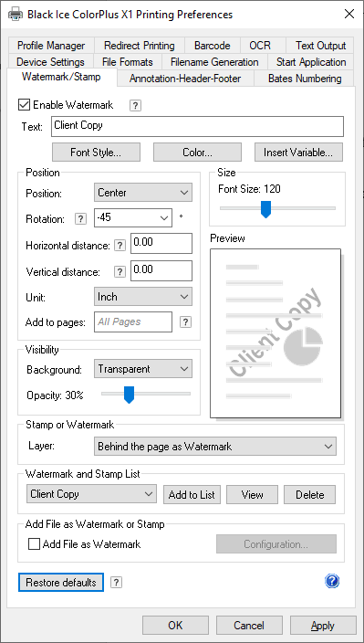Click help icon next to Vertical distance
This screenshot has height=643, width=364.
pyautogui.click(x=120, y=272)
